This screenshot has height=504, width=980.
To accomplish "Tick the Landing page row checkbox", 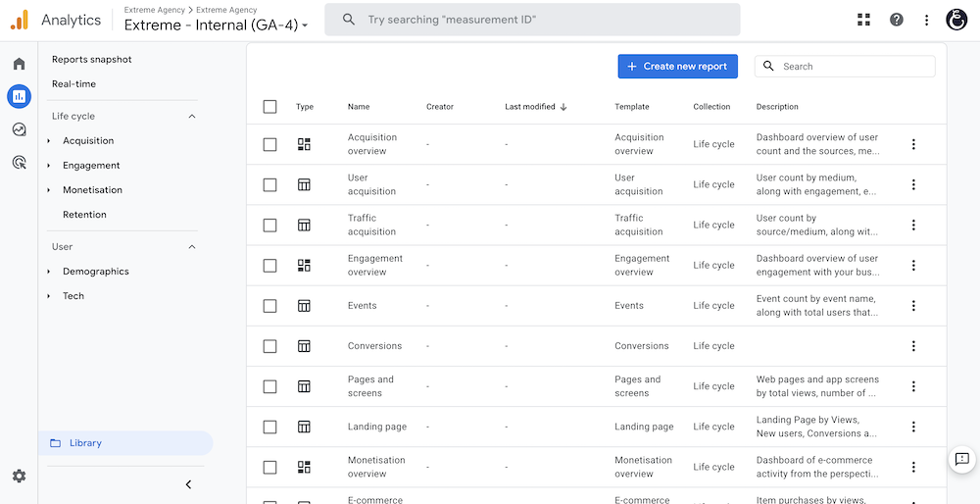I will pos(269,427).
